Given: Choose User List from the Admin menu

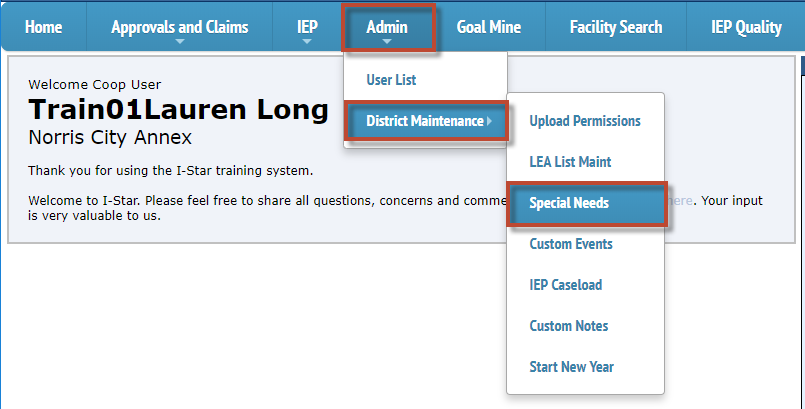Looking at the screenshot, I should [x=391, y=80].
